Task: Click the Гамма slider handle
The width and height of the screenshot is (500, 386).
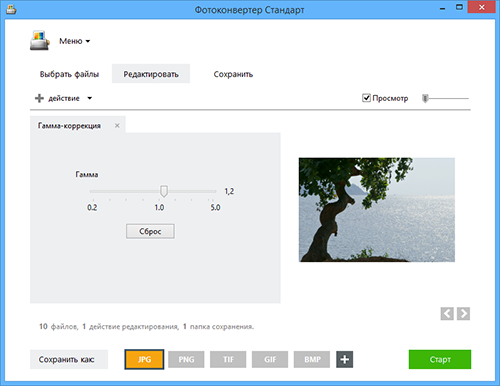Action: coord(164,191)
